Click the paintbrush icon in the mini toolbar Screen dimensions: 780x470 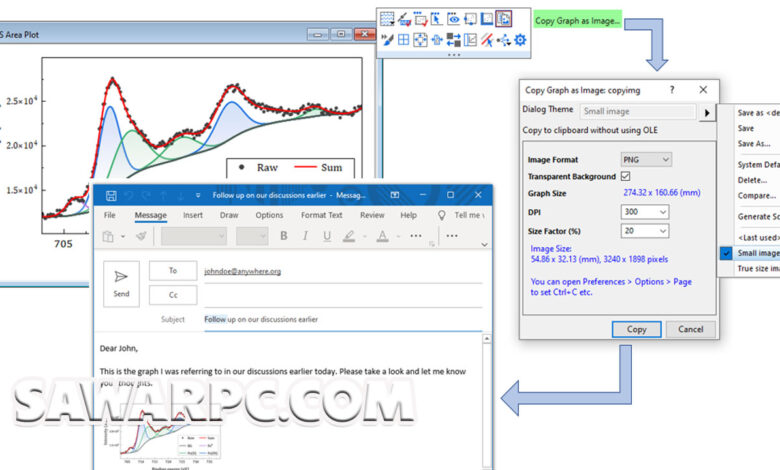387,40
